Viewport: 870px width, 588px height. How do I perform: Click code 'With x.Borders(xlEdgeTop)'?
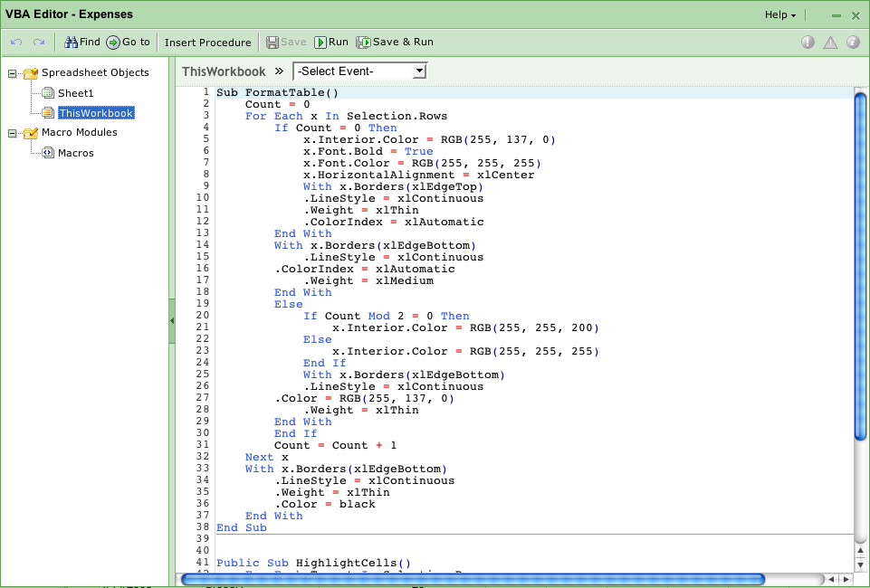(x=394, y=186)
